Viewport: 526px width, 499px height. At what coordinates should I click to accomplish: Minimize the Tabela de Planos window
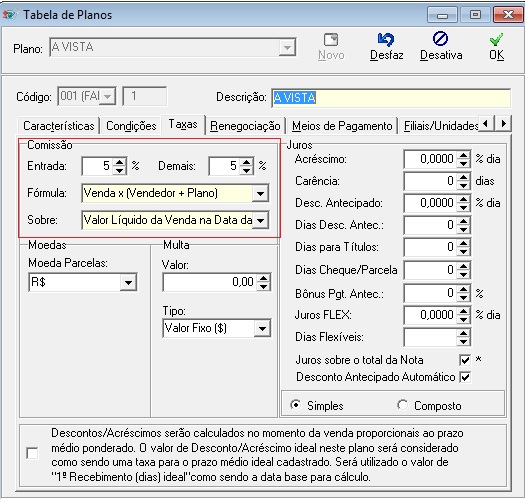click(442, 15)
